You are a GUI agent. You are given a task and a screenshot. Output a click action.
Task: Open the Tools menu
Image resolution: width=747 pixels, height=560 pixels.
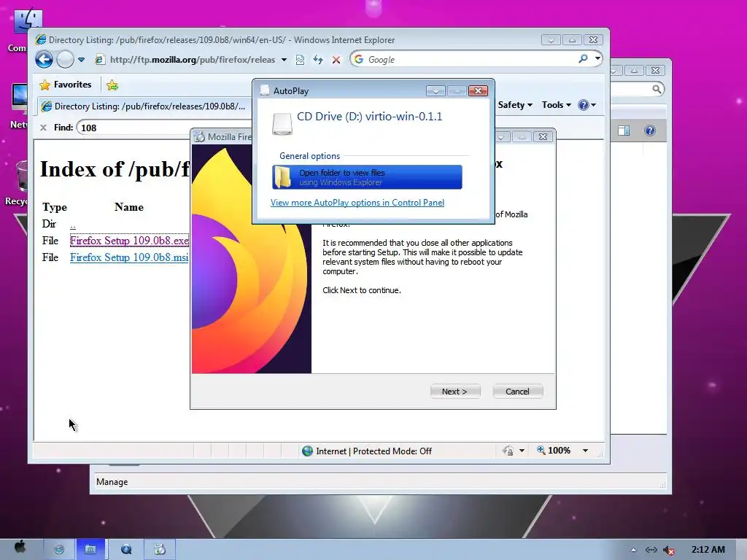(556, 105)
